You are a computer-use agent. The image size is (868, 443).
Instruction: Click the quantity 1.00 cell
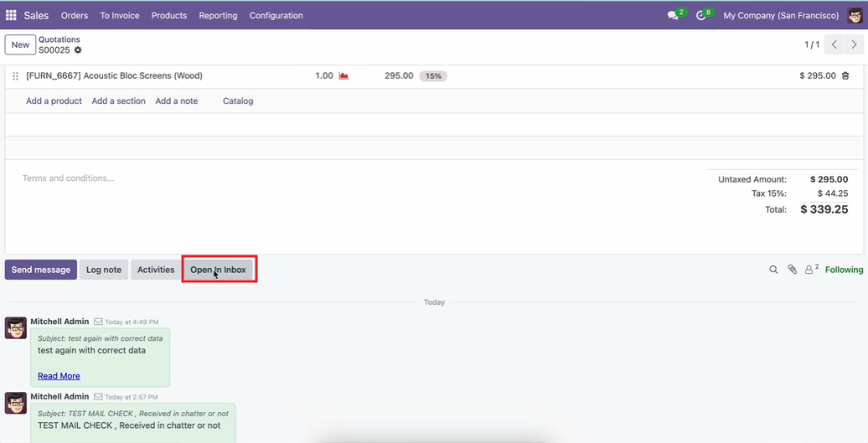[x=324, y=75]
